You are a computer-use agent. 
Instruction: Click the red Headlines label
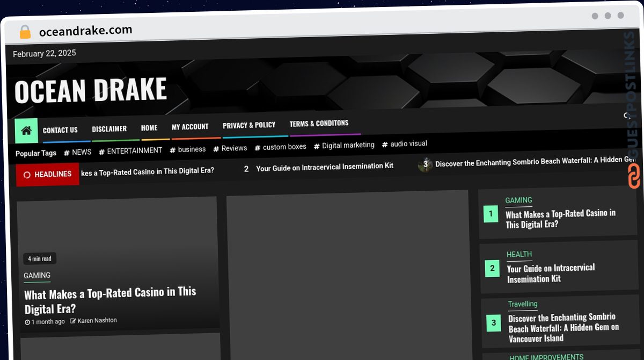pos(48,174)
